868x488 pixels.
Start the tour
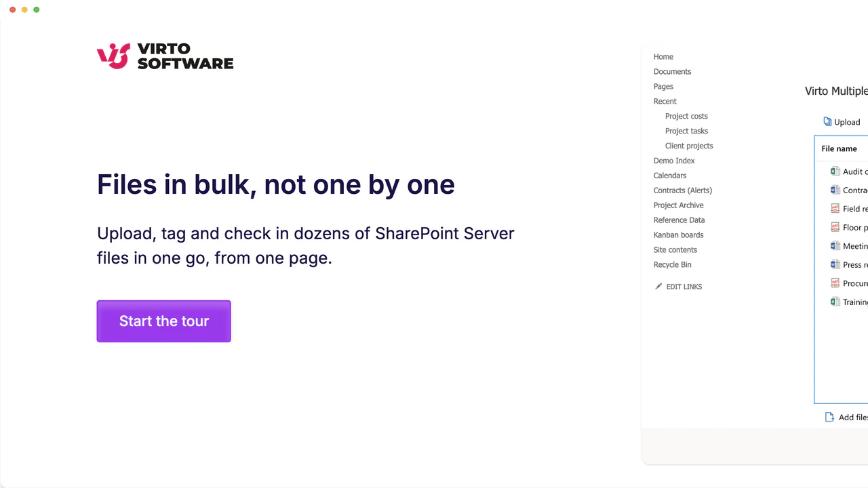click(164, 321)
